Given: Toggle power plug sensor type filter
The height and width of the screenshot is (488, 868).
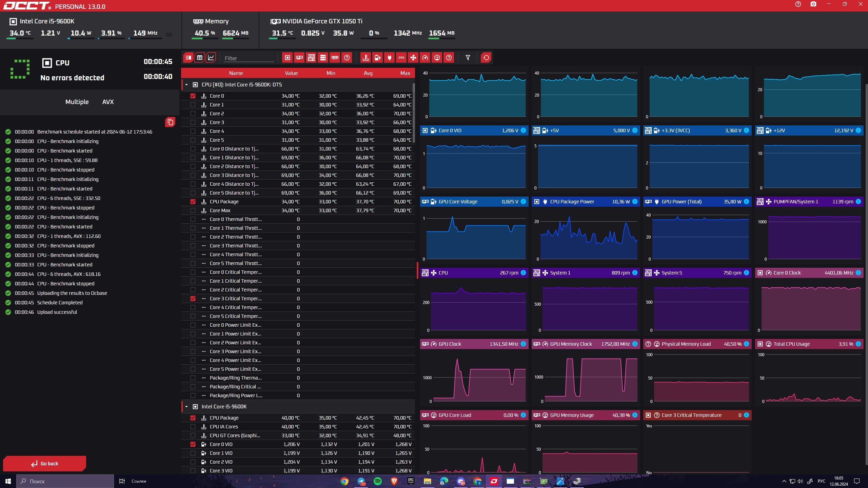Looking at the screenshot, I should point(389,58).
